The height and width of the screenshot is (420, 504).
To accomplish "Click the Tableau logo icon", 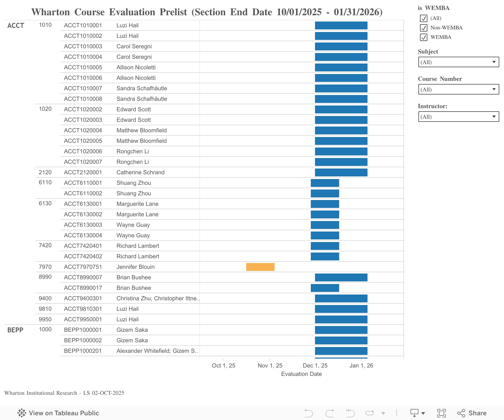I will click(22, 413).
